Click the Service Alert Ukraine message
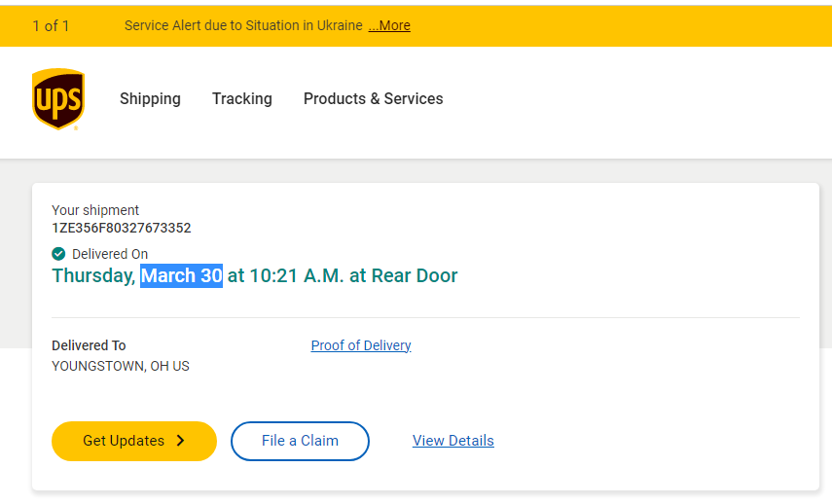The image size is (832, 504). (243, 25)
